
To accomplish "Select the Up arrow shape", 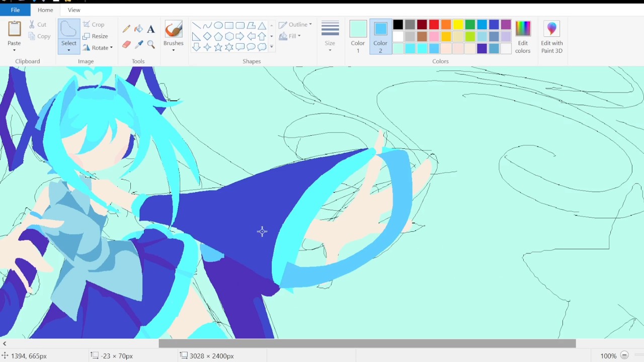I will point(262,36).
